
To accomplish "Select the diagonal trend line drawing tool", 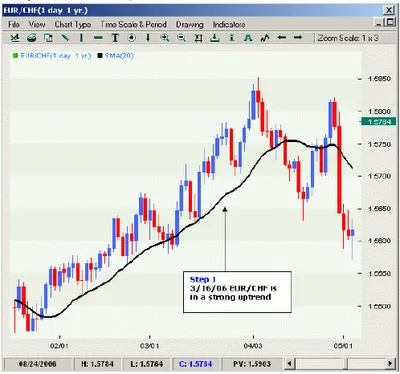I will pyautogui.click(x=65, y=38).
